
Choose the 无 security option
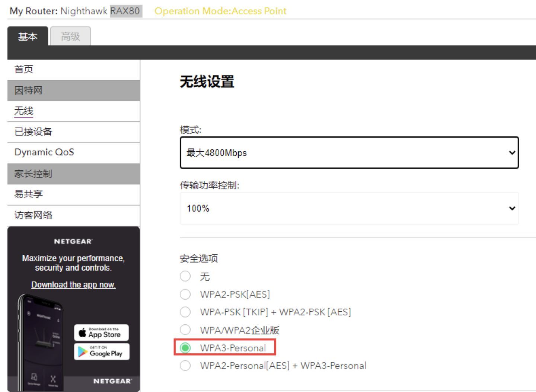[185, 276]
